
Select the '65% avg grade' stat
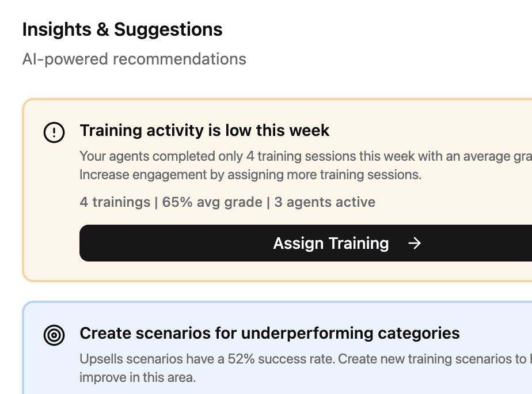click(x=212, y=202)
